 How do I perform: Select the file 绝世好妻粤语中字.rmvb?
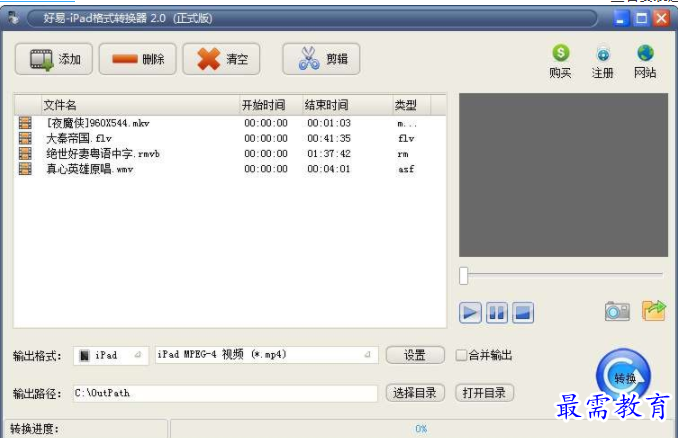[103, 153]
